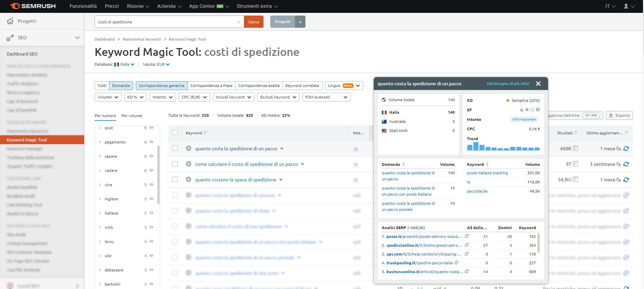
Task: Open the Filtri avanzati dropdown
Action: point(326,97)
